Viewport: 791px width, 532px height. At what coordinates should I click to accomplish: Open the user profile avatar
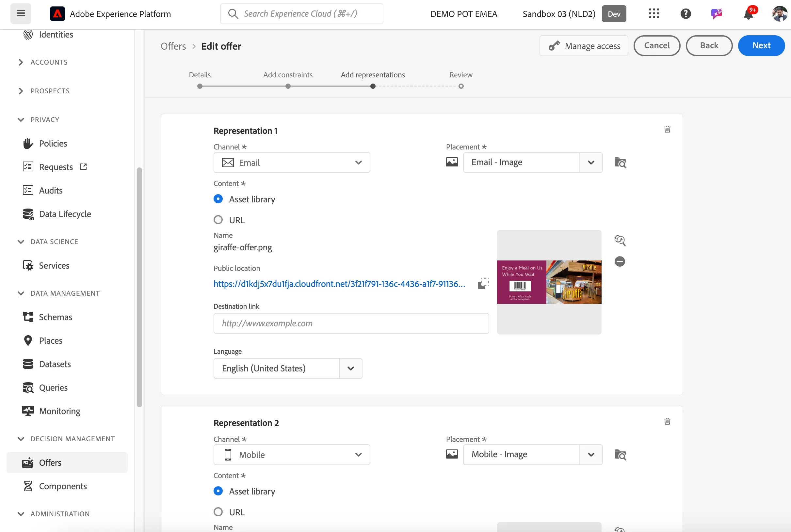point(779,14)
